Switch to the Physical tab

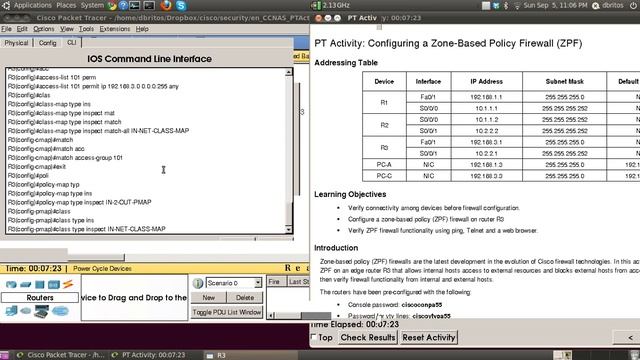(x=16, y=43)
